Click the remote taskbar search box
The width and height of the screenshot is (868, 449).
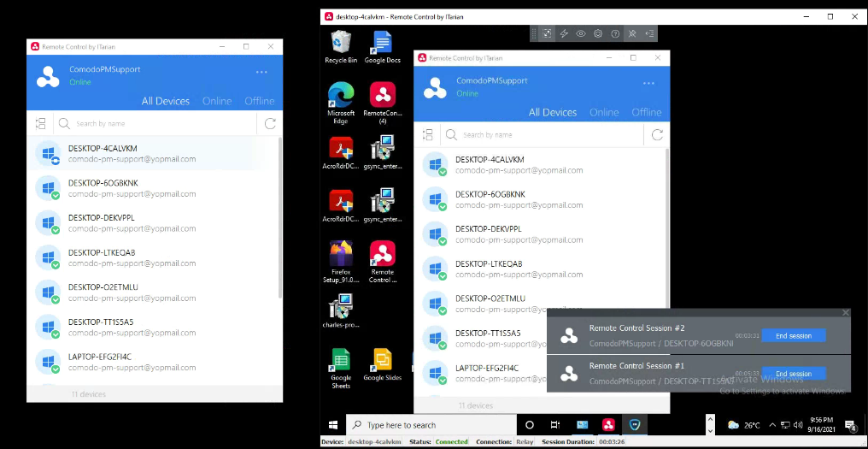tap(431, 425)
